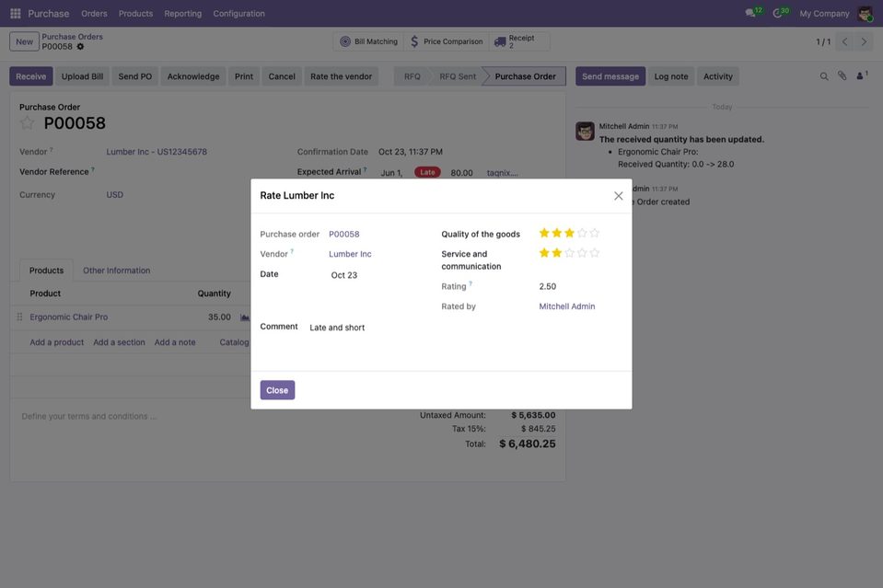The image size is (883, 588).
Task: Open the Ergonomic Chair Pro product link
Action: [x=69, y=317]
